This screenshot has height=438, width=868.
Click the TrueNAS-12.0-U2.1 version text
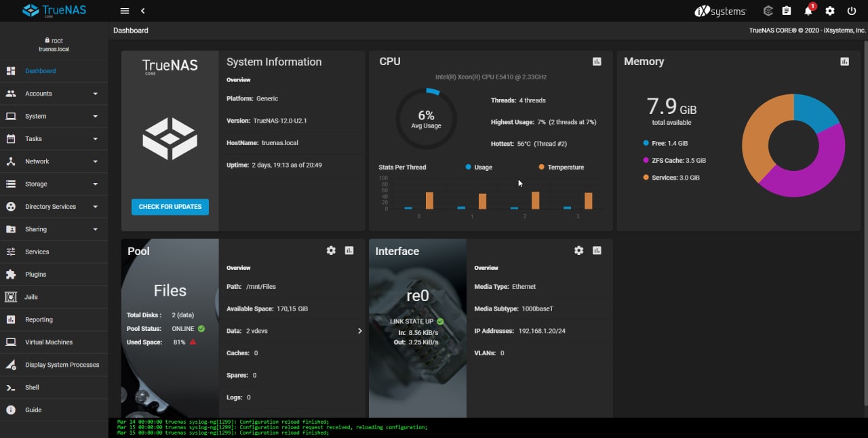(280, 121)
